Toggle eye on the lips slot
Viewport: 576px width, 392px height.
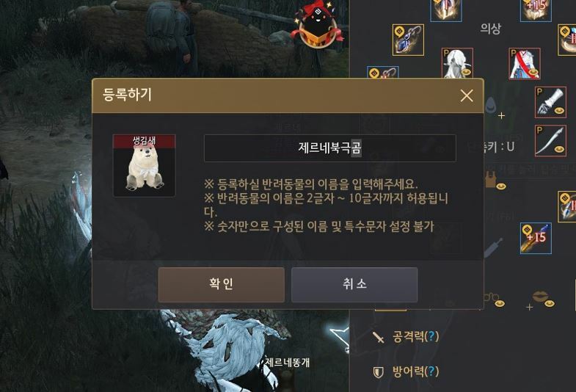pos(549,303)
